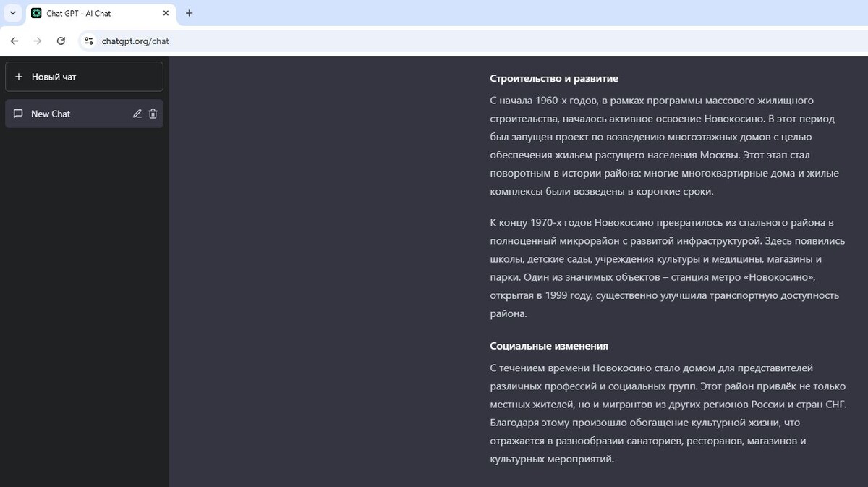The image size is (868, 487).
Task: Click the browser forward arrow
Action: tap(38, 41)
